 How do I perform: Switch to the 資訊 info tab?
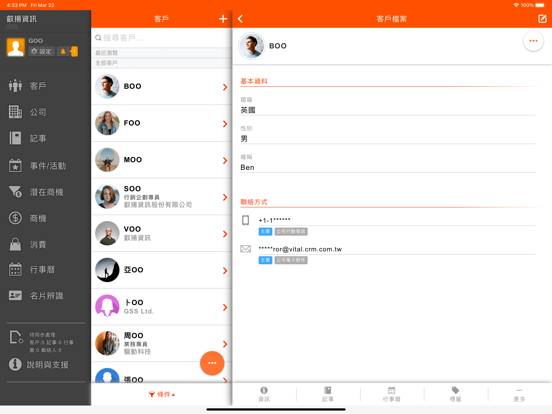coord(264,394)
